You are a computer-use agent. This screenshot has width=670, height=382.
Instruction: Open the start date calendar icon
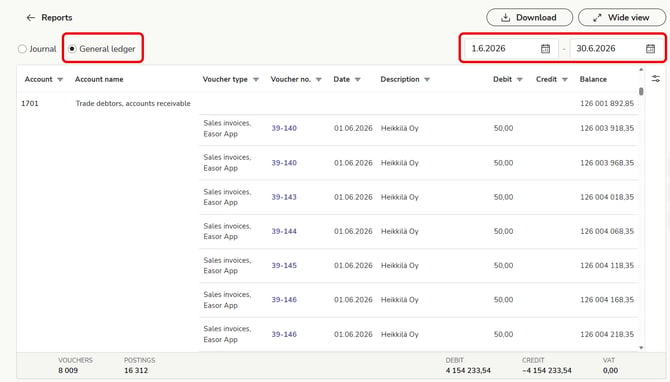point(545,49)
